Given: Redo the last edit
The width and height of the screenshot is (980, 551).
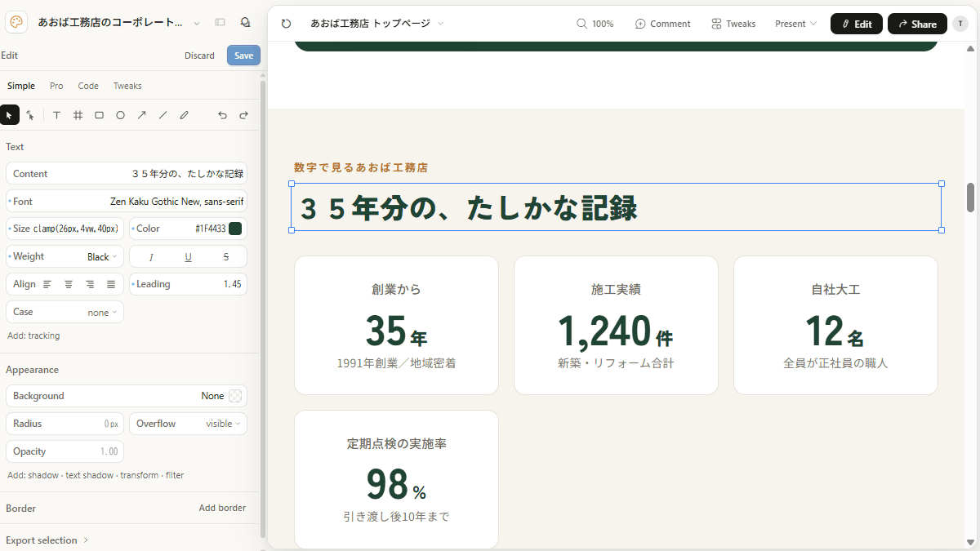Looking at the screenshot, I should click(x=243, y=115).
